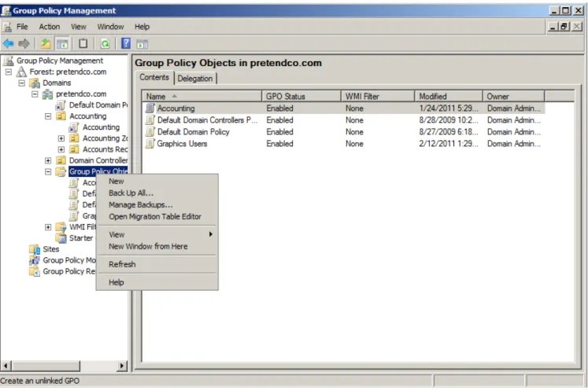
Task: Select the Contents tab
Action: [x=154, y=77]
